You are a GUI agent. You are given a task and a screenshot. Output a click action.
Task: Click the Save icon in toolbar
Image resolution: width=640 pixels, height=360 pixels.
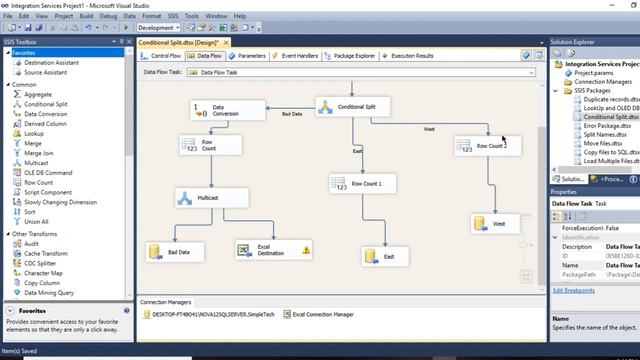pyautogui.click(x=28, y=28)
